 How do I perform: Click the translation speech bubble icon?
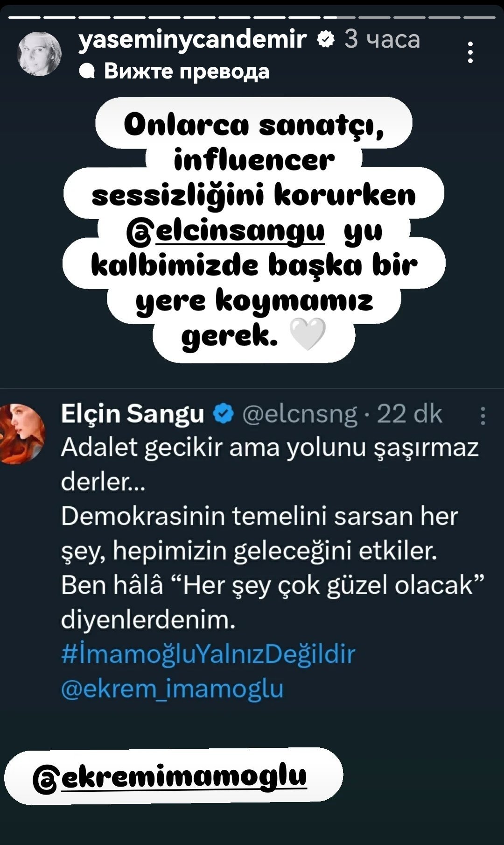[x=87, y=72]
